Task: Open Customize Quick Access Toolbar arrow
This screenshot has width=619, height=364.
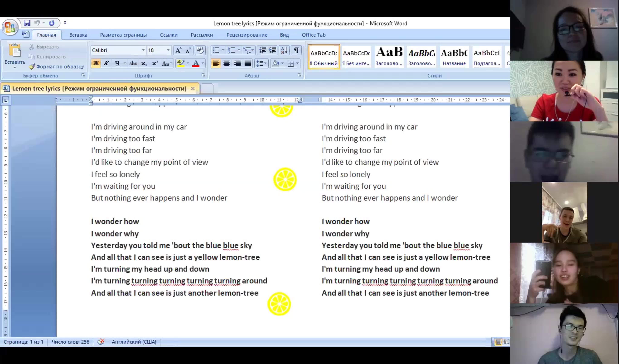Action: [x=65, y=23]
